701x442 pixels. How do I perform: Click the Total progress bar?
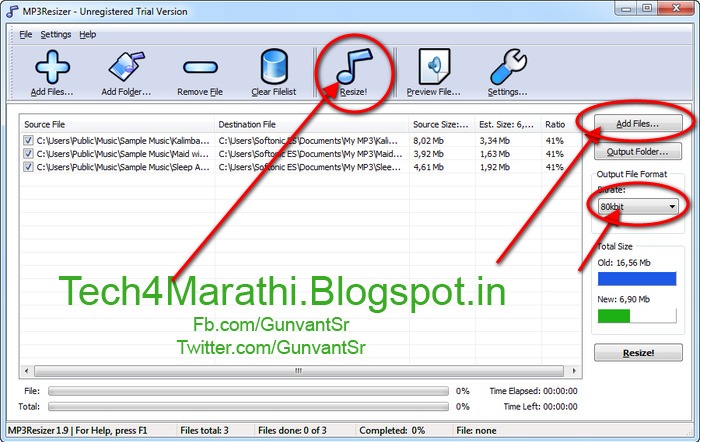pos(248,407)
